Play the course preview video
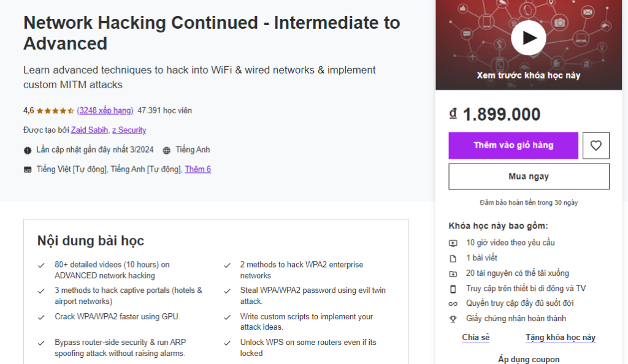This screenshot has height=364, width=628. pos(528,38)
